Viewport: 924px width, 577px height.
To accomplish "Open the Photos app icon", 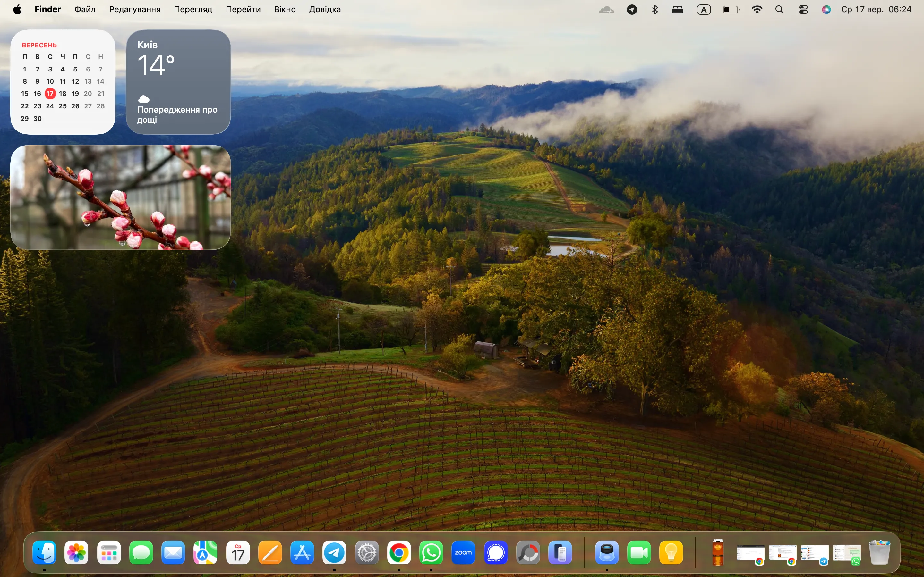I will click(x=76, y=553).
